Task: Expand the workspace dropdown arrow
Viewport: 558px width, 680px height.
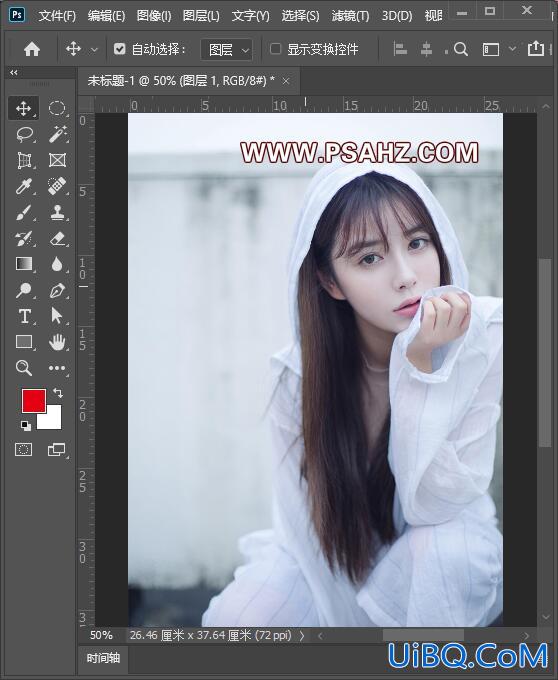Action: [x=512, y=49]
